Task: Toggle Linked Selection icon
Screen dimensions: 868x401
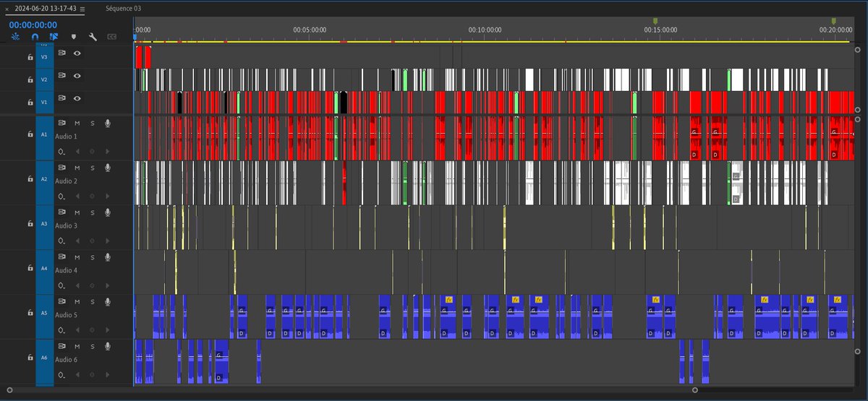Action: (x=54, y=36)
